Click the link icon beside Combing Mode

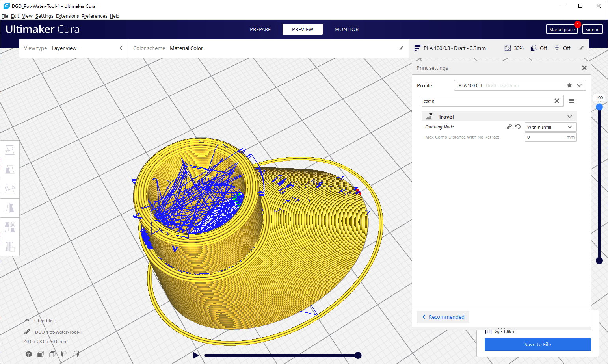tap(509, 127)
